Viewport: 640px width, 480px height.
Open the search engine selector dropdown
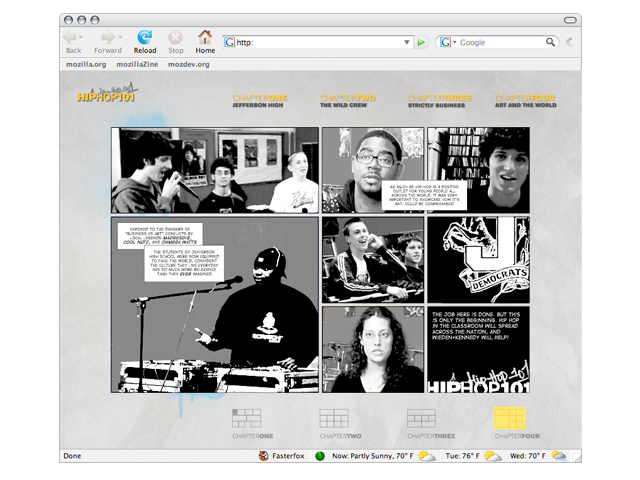coord(448,42)
